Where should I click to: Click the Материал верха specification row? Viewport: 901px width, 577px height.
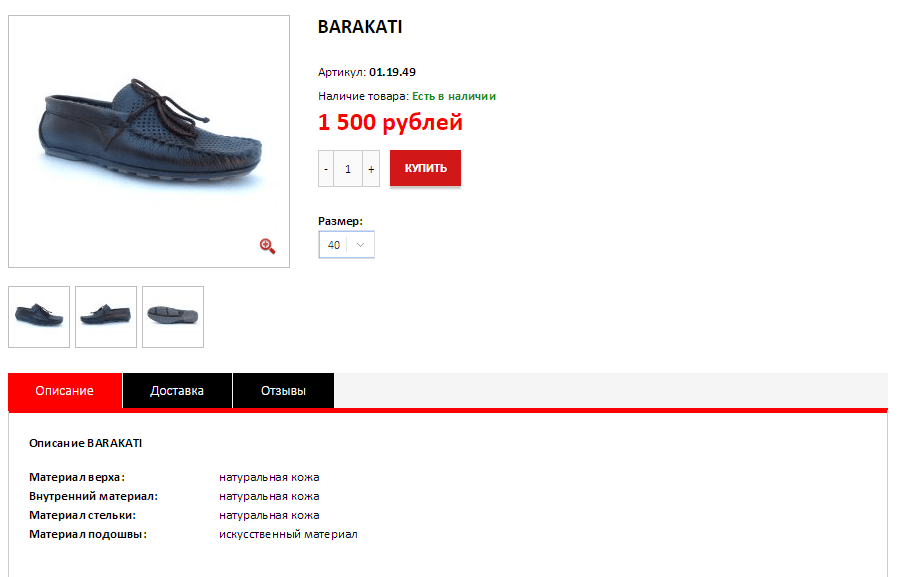tap(174, 477)
